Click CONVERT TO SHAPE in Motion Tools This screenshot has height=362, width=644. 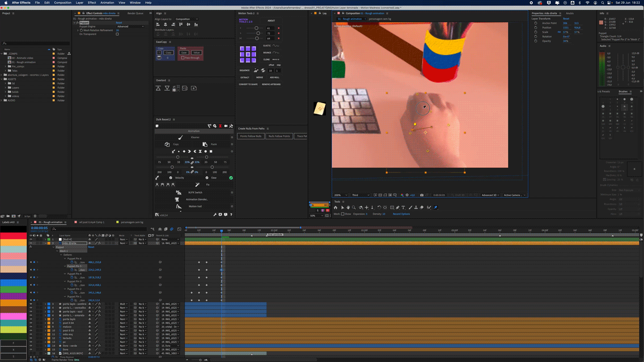(x=248, y=84)
